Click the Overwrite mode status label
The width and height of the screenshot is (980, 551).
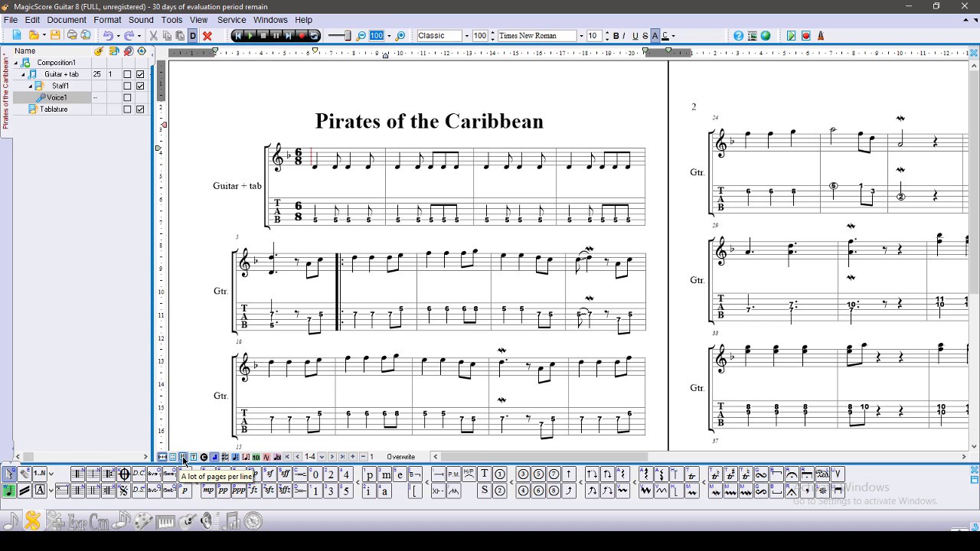click(x=400, y=457)
